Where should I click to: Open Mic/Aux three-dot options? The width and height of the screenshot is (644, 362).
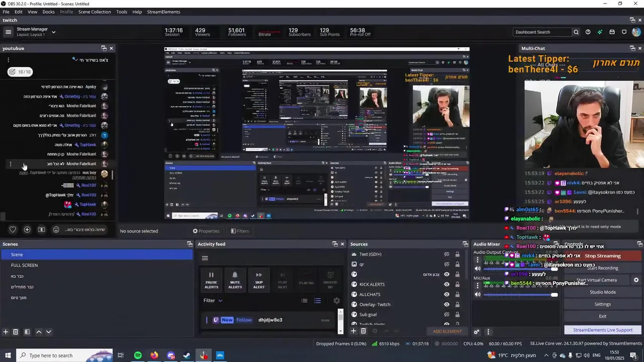click(x=477, y=285)
